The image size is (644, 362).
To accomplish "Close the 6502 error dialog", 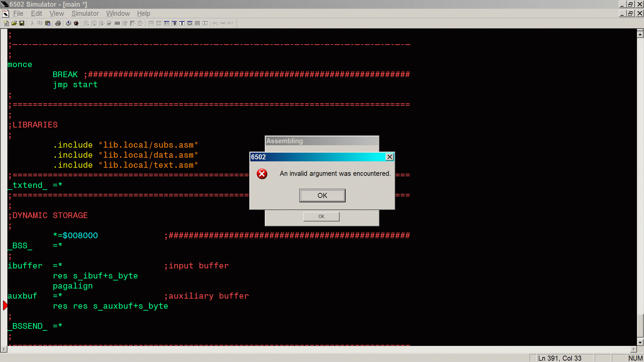I will [389, 157].
